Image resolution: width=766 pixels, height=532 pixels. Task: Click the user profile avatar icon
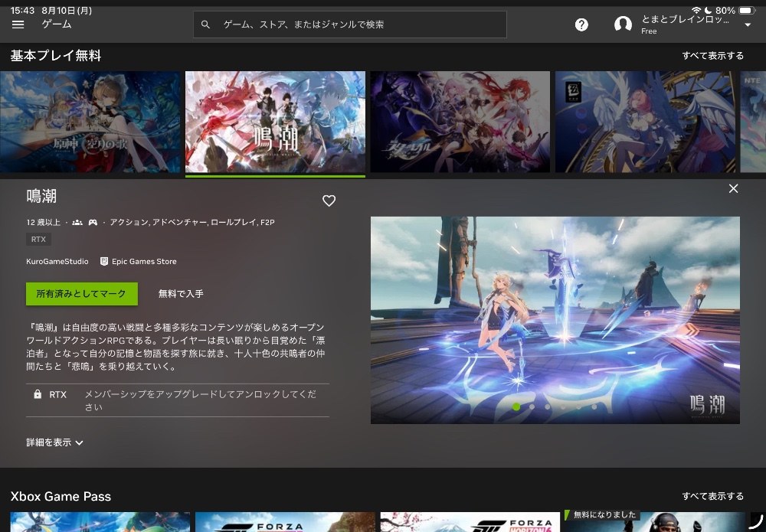point(623,24)
